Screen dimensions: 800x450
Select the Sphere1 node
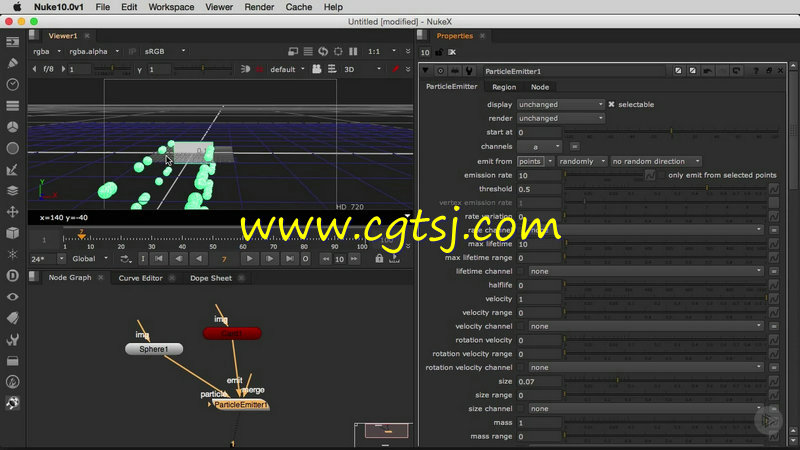coord(154,349)
